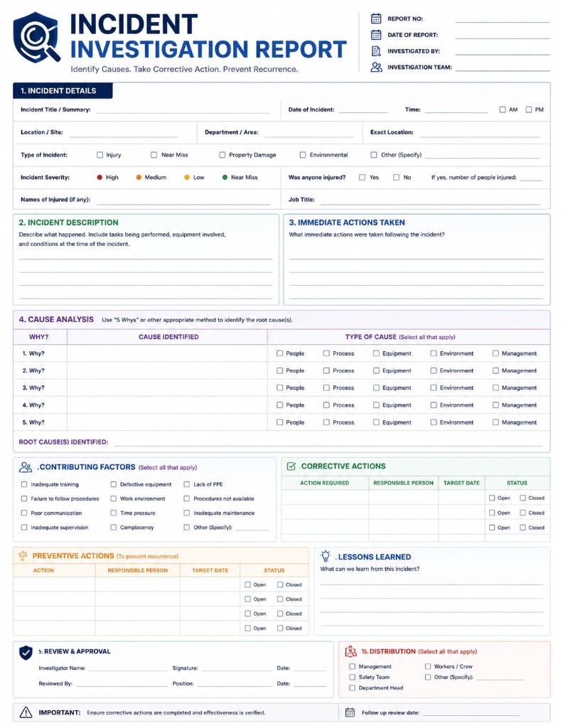Click the Reviewed By field
563x728 pixels.
(x=122, y=683)
